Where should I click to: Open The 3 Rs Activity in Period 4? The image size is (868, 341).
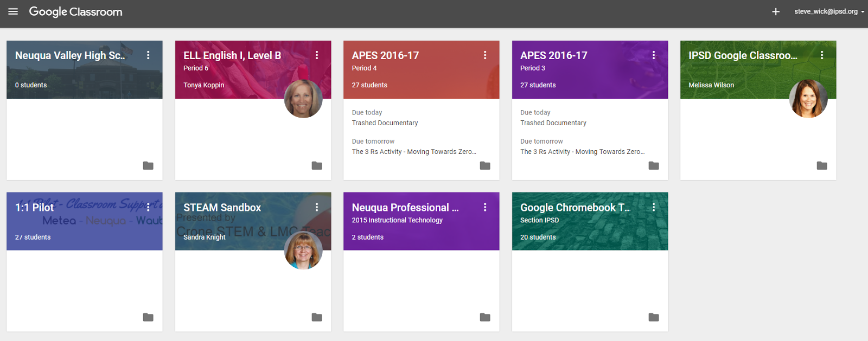(x=414, y=152)
